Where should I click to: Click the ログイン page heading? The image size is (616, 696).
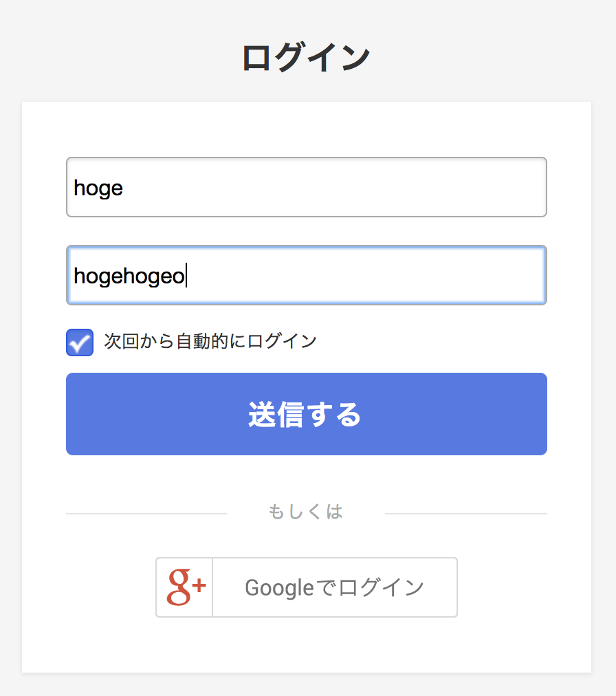pyautogui.click(x=306, y=57)
